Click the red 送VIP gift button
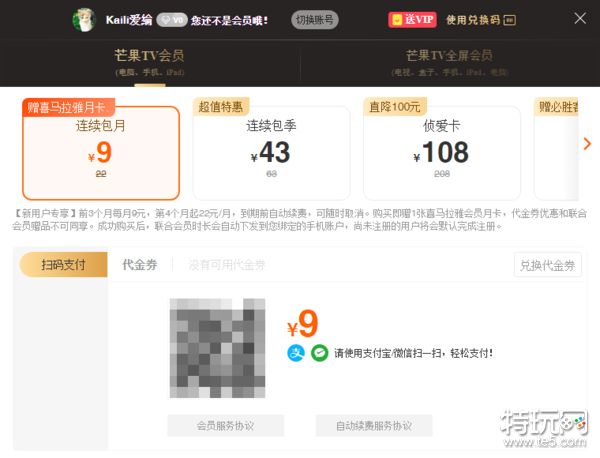This screenshot has height=458, width=600. point(412,20)
